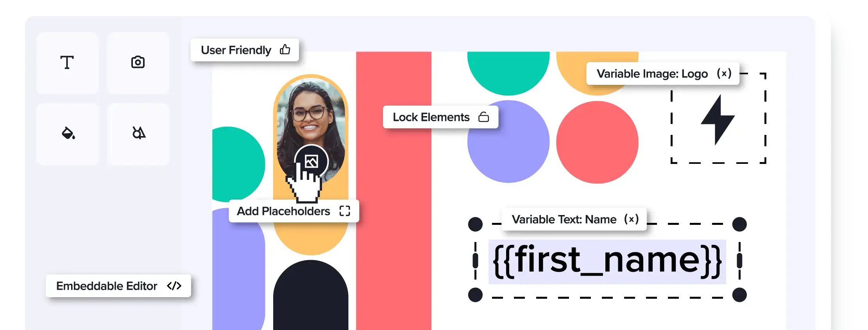Select the shapes tool

click(138, 133)
